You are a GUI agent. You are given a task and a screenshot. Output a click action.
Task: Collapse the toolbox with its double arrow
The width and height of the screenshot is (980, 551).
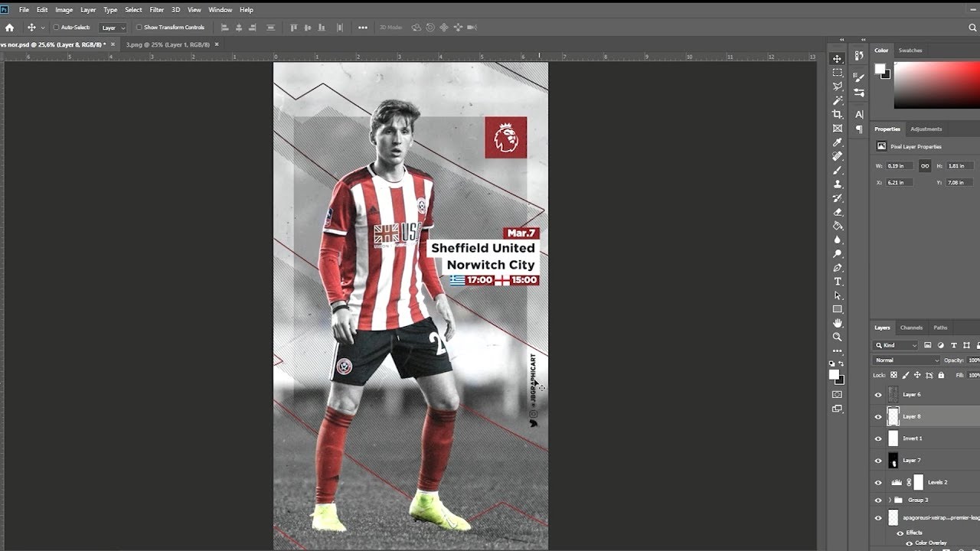point(841,40)
